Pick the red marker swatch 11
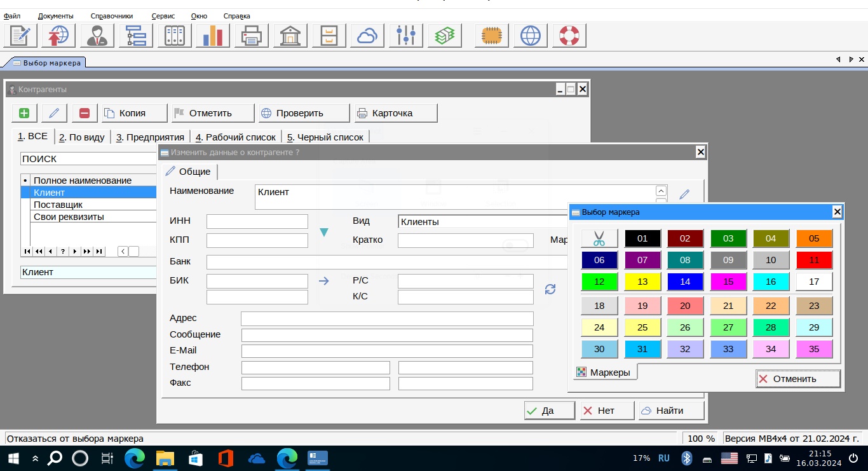This screenshot has width=868, height=471. [x=814, y=260]
